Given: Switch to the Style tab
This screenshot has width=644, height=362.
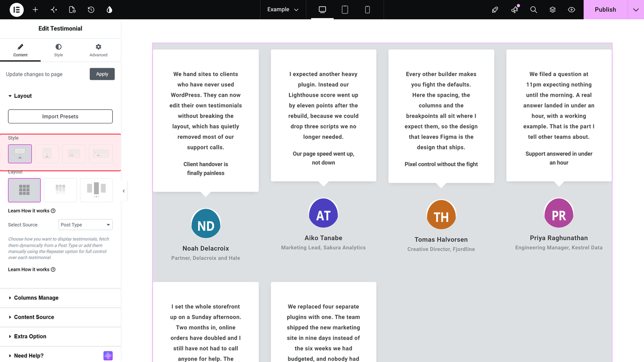Looking at the screenshot, I should 58,50.
